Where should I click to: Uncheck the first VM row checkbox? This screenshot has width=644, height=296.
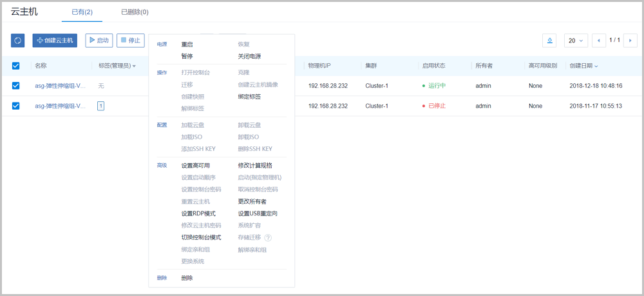(x=16, y=86)
